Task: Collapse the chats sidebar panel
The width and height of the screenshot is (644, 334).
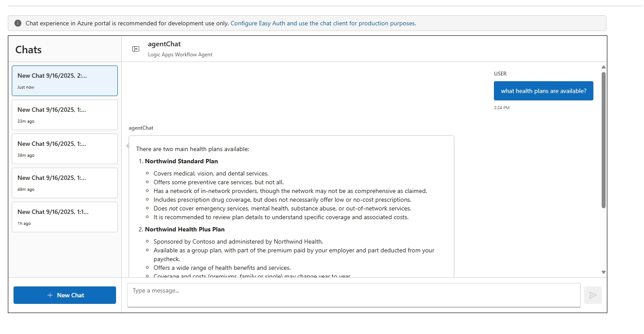Action: (135, 48)
